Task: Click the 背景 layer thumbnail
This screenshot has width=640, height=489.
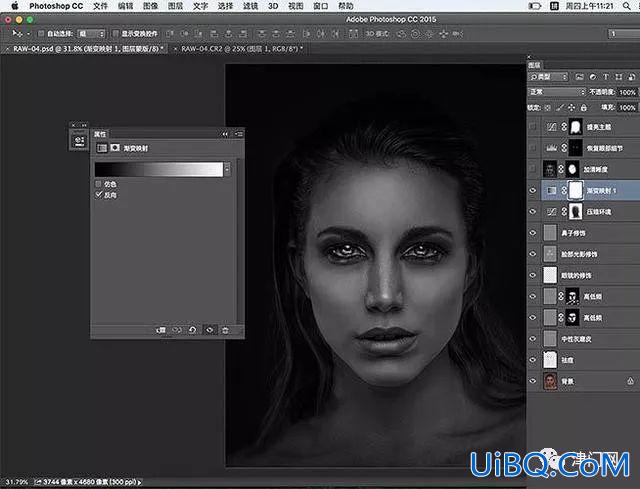Action: coord(551,381)
